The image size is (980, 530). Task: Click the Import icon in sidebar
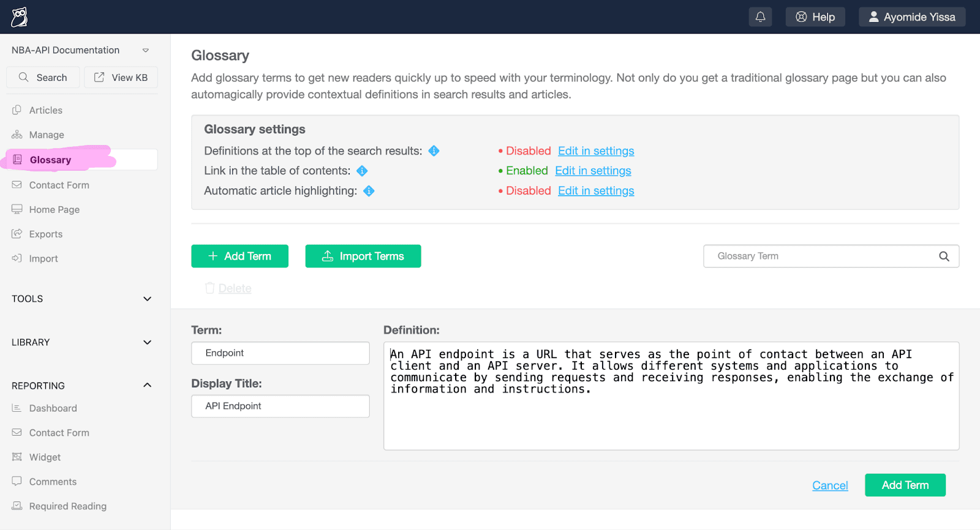[17, 258]
